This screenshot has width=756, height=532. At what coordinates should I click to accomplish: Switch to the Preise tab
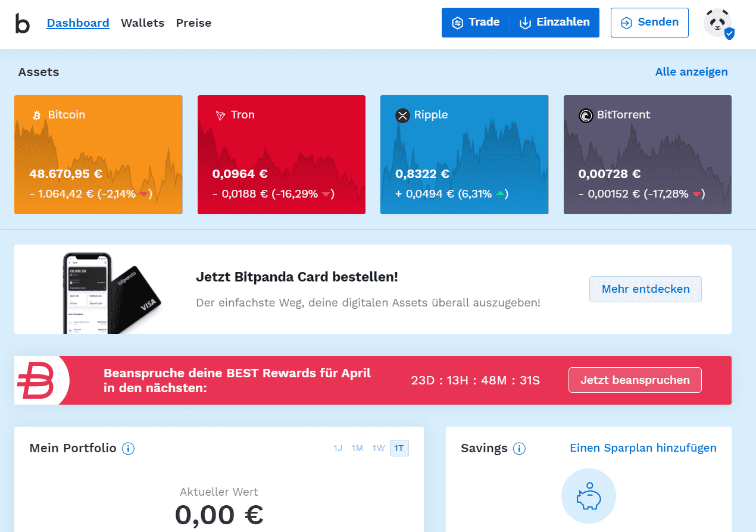point(193,23)
